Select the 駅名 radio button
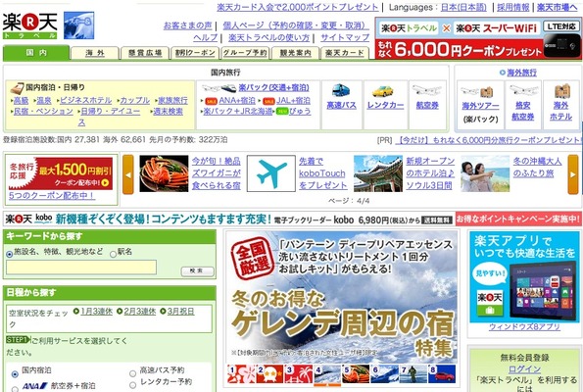Image resolution: width=583 pixels, height=392 pixels. tap(113, 255)
